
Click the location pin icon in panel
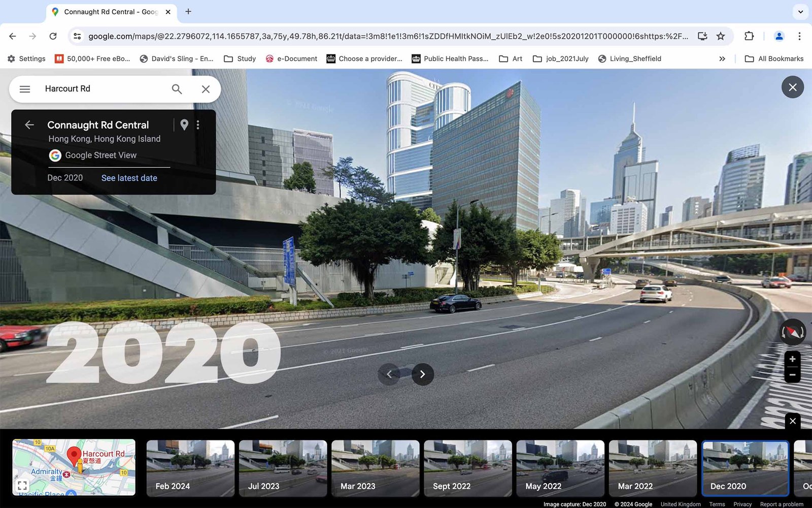click(x=184, y=125)
